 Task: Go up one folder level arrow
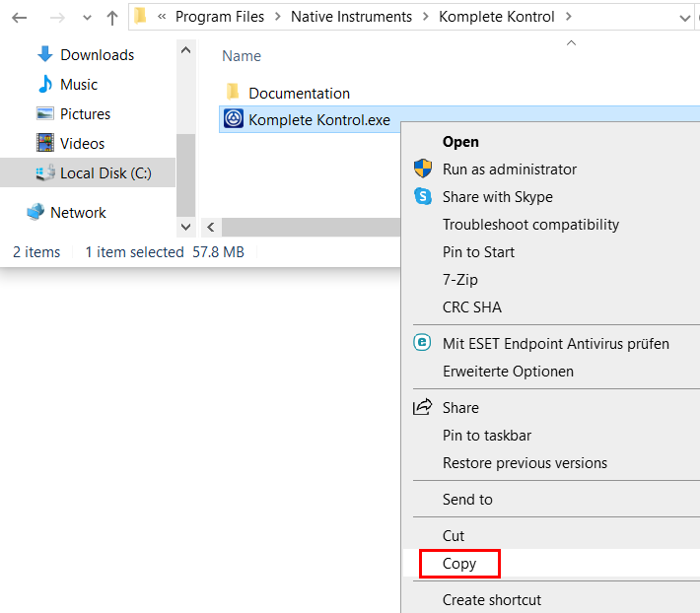coord(112,18)
